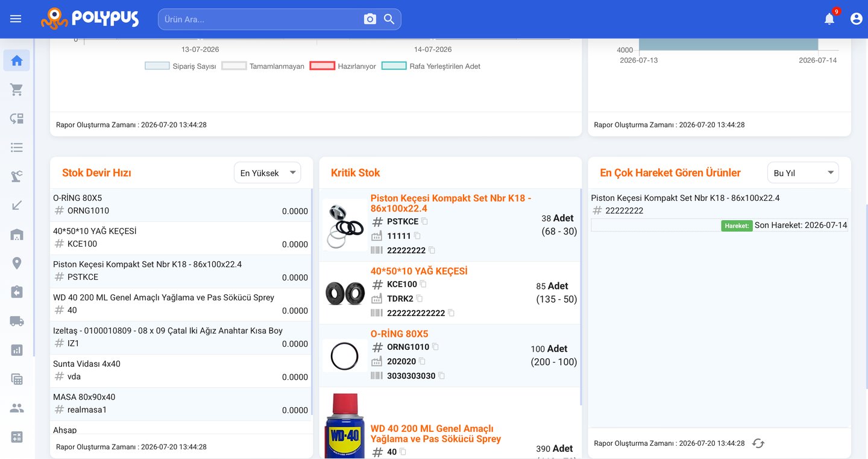
Task: Click the yağ keçesi product thumbnail
Action: pyautogui.click(x=345, y=293)
